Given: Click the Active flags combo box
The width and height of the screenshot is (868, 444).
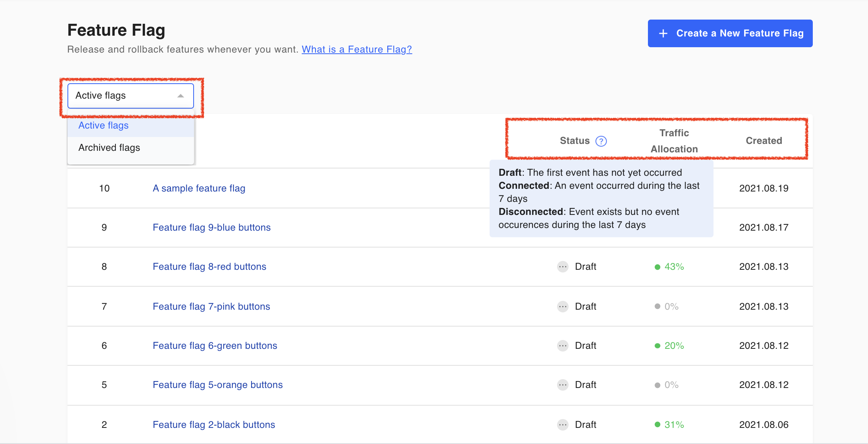Looking at the screenshot, I should point(123,96).
